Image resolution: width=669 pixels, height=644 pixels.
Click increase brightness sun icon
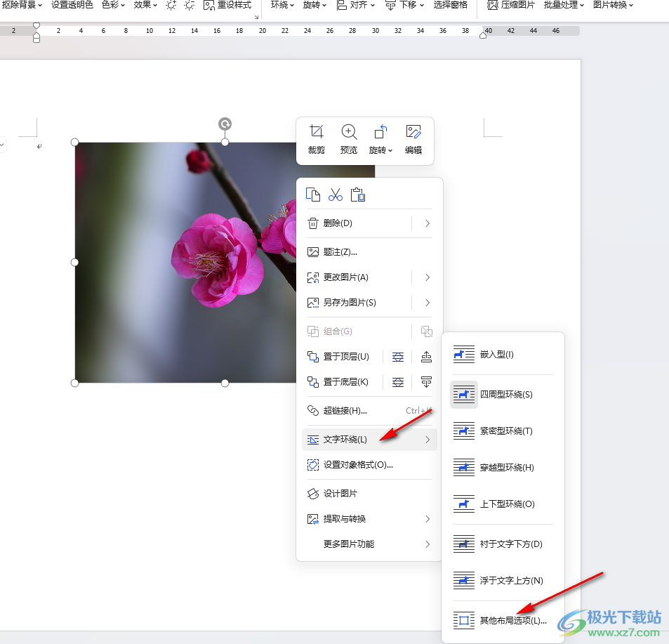coord(171,5)
